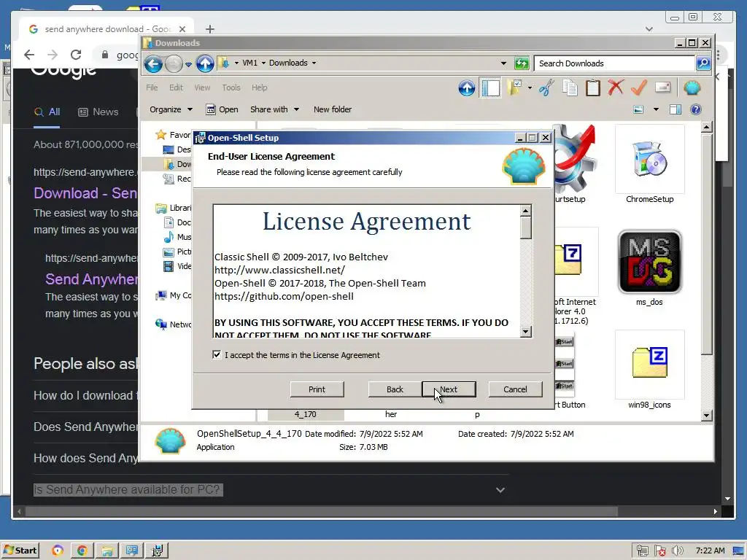Open a new Chrome tab

click(209, 29)
